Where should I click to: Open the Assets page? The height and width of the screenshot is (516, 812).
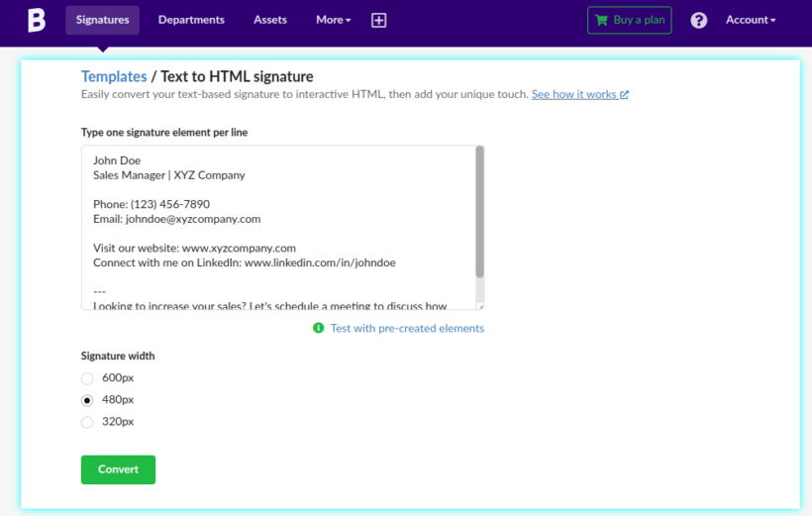[x=269, y=20]
